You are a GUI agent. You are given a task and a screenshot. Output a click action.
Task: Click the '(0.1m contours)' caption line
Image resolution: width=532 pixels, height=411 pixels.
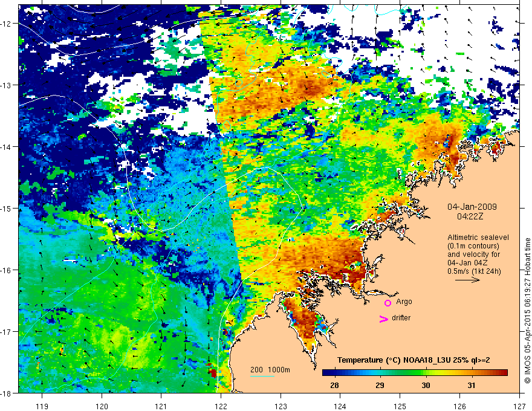(473, 246)
